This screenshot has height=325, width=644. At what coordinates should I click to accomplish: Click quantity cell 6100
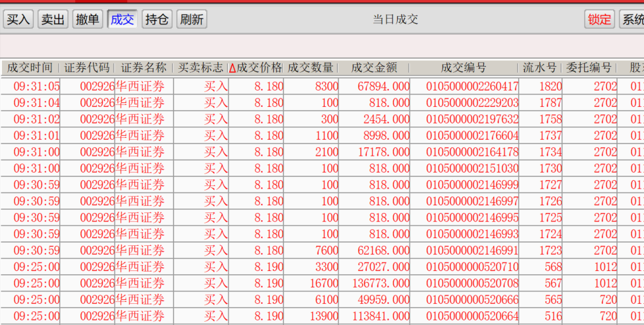327,300
